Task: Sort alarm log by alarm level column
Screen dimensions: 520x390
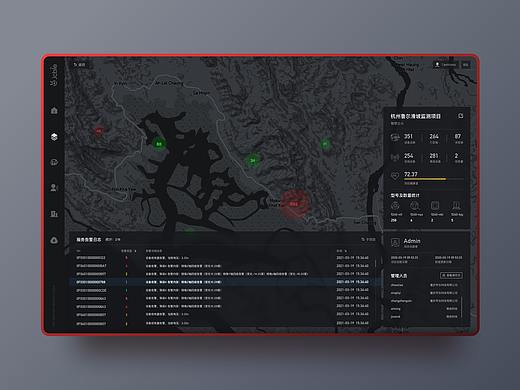Action: tap(129, 251)
